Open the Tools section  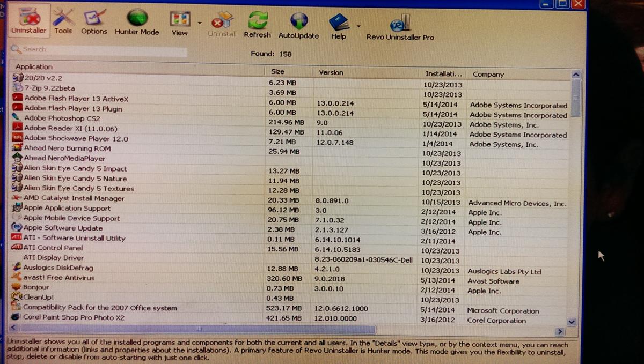63,21
